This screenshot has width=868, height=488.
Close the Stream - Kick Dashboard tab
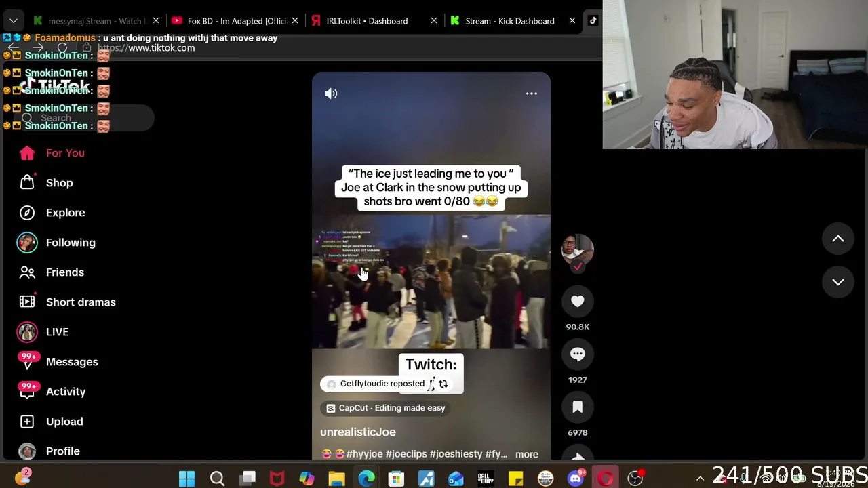point(572,21)
